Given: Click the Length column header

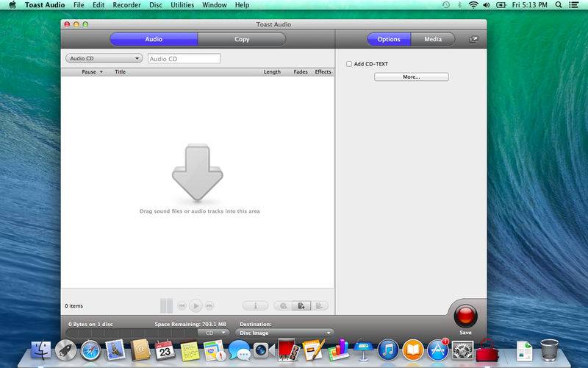Looking at the screenshot, I should (x=272, y=71).
